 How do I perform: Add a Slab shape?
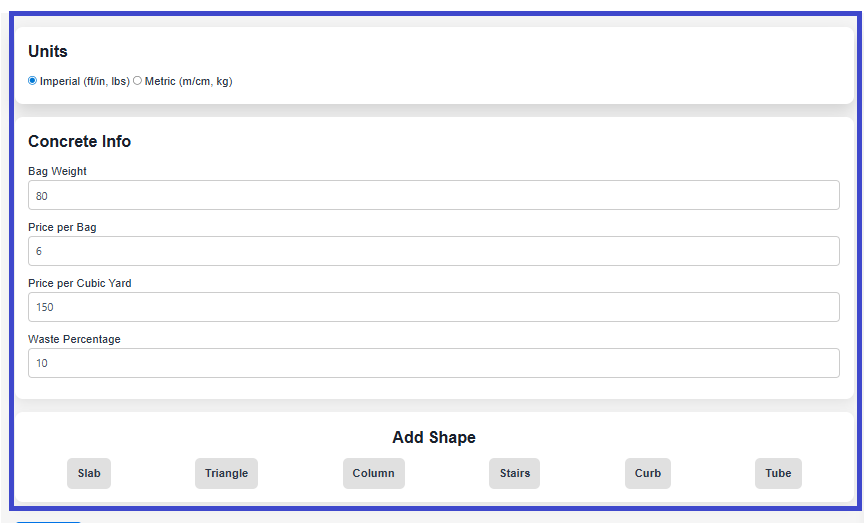(89, 473)
